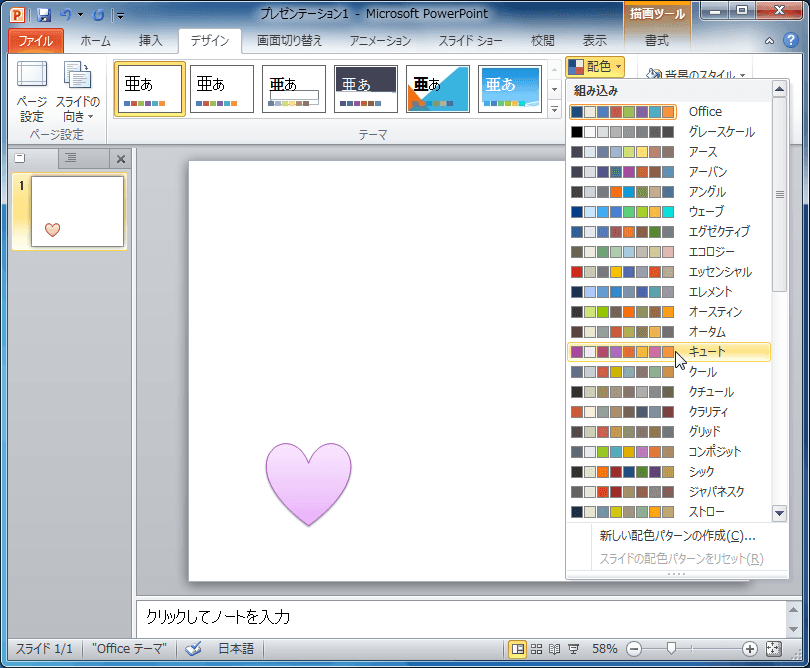Open the アニメーション ribbon tab
The width and height of the screenshot is (810, 668).
click(x=380, y=41)
